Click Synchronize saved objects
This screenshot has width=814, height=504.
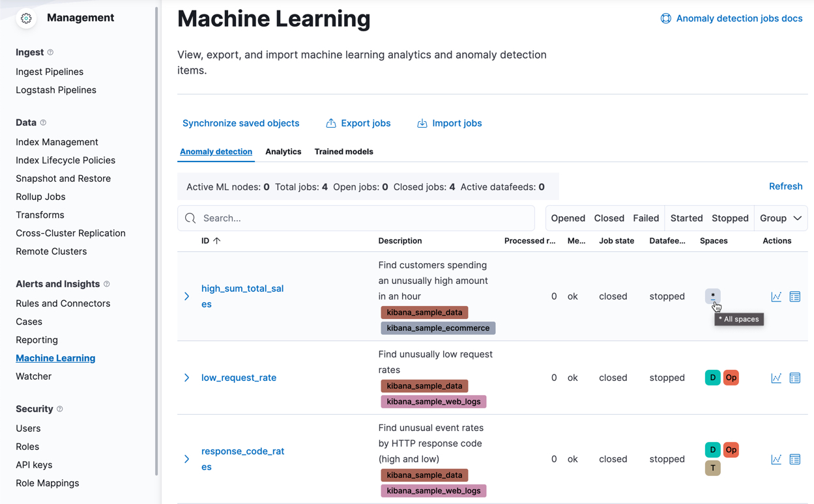tap(240, 122)
